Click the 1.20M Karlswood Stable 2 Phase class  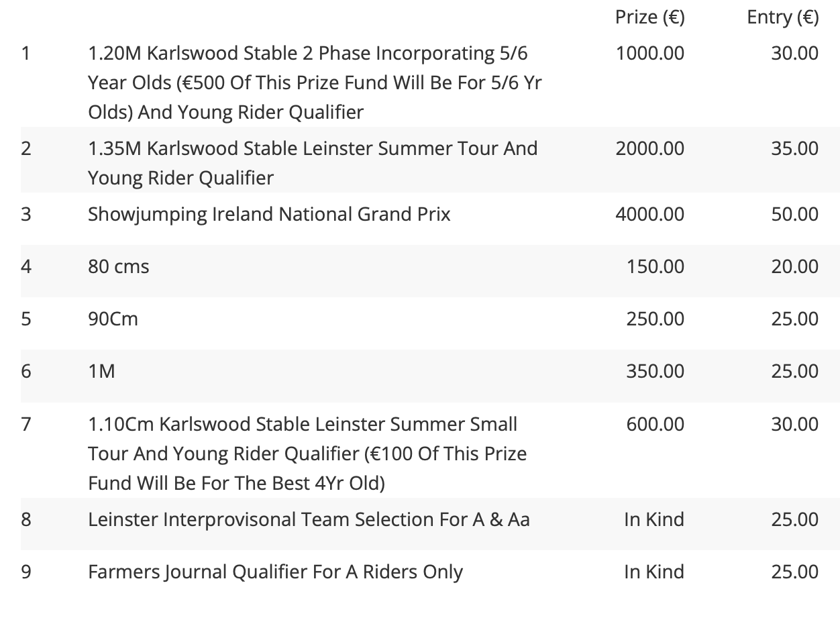315,83
